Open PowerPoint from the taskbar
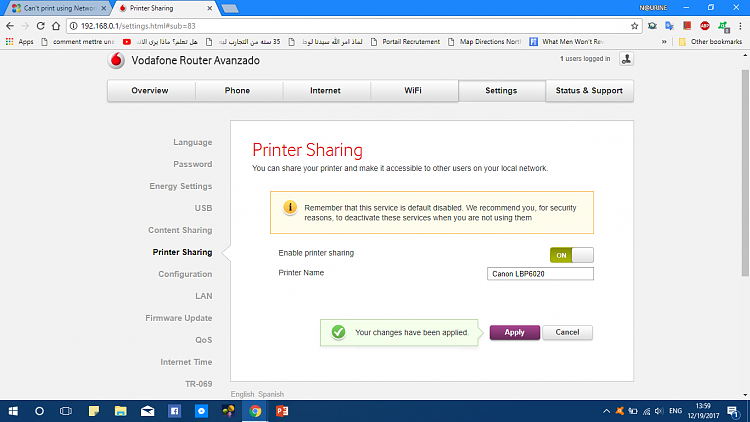 tap(282, 411)
